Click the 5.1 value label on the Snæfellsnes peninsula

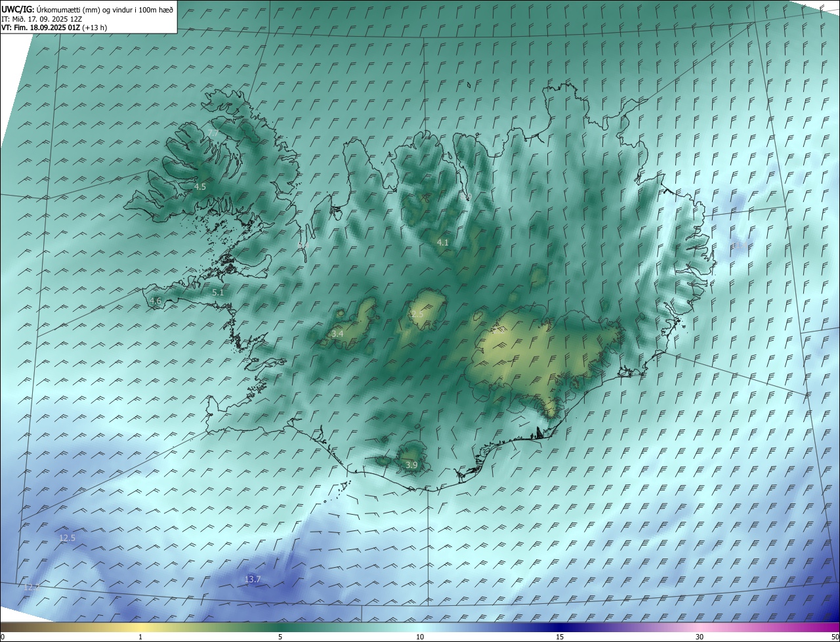coord(218,293)
